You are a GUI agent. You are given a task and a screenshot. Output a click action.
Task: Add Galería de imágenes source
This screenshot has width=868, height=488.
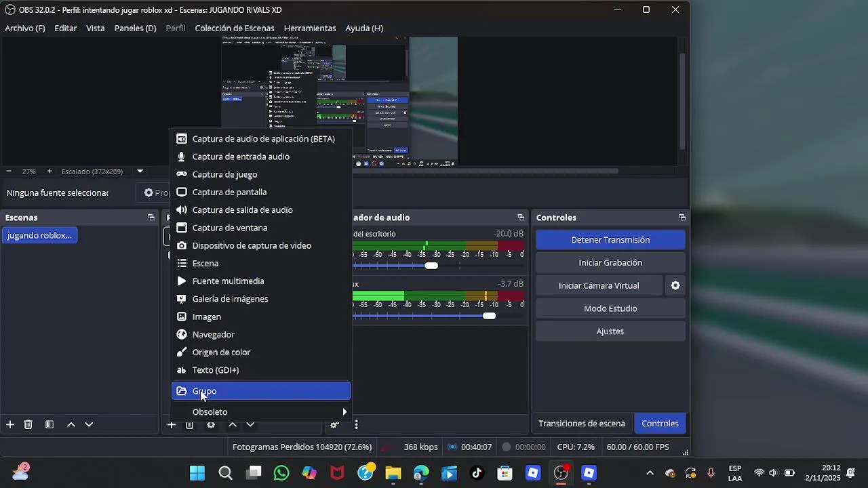(261, 299)
